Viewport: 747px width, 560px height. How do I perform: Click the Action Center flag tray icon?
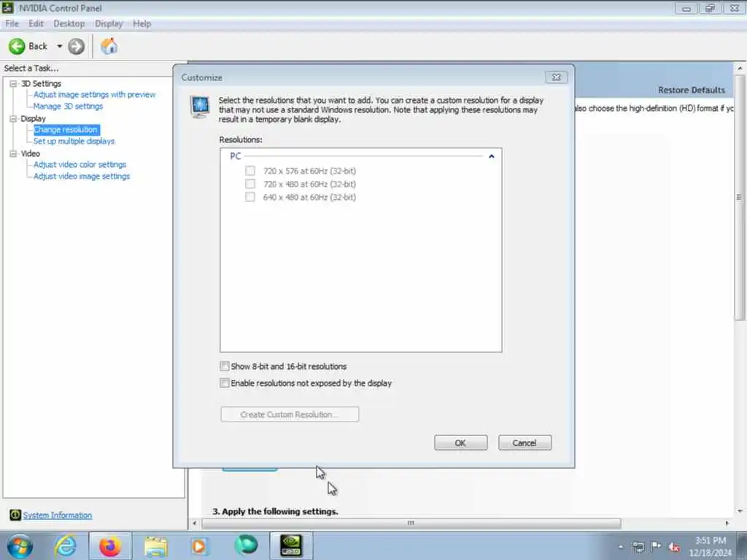656,546
